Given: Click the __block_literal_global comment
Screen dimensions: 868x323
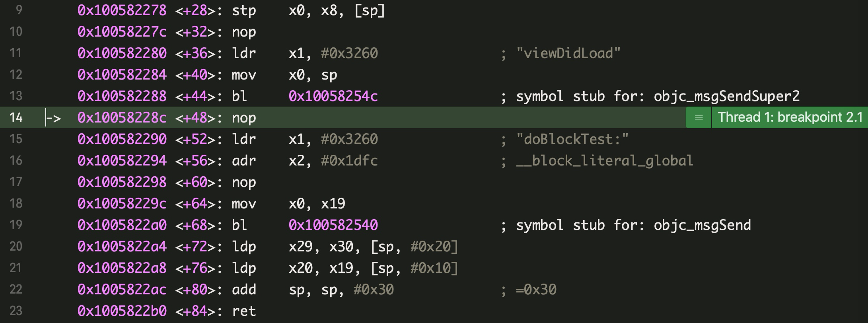Looking at the screenshot, I should (604, 161).
